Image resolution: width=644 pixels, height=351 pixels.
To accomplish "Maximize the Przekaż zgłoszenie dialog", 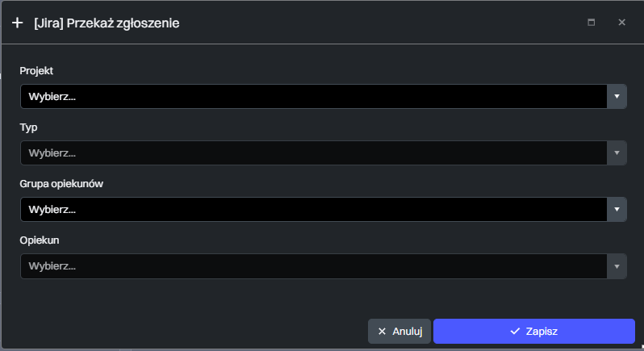I will [x=591, y=23].
